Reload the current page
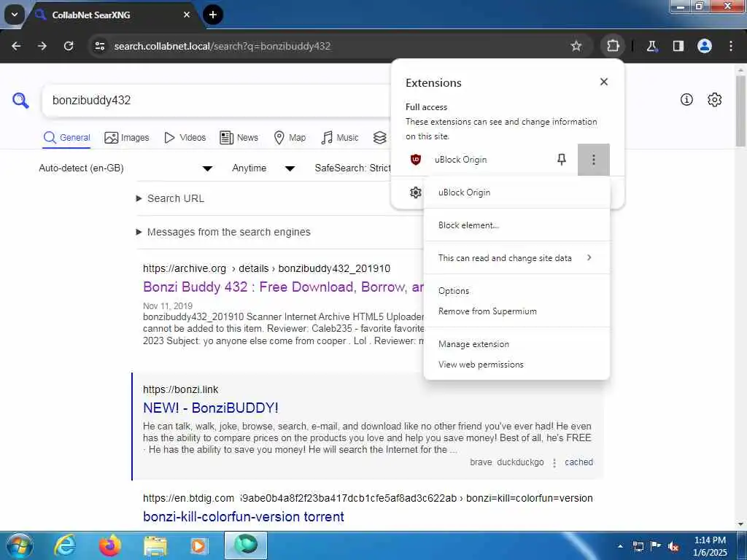 point(69,46)
